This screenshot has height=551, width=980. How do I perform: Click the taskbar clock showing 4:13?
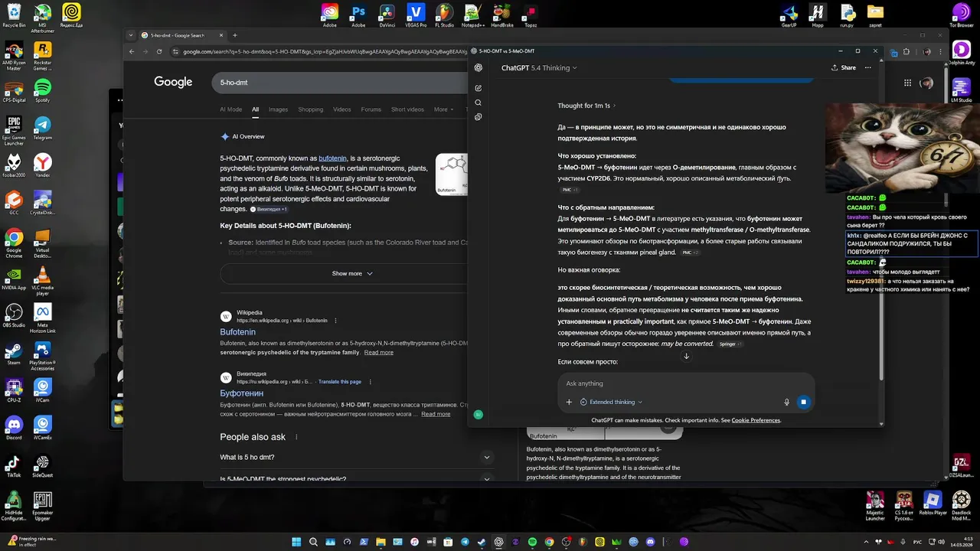[962, 542]
